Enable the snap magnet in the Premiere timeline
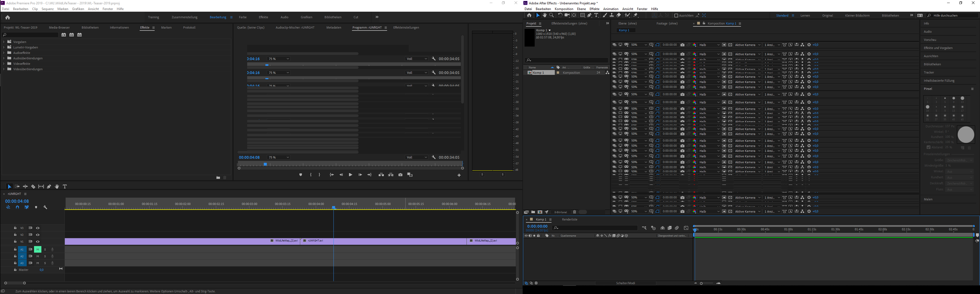980x294 pixels. [17, 207]
